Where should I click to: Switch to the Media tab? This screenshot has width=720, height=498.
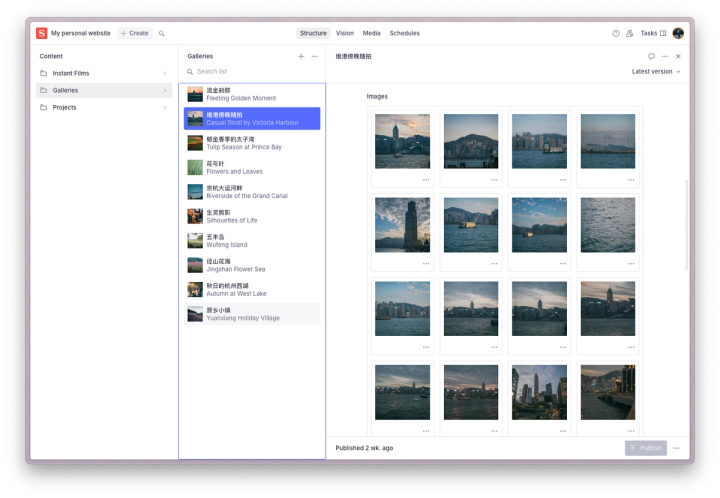[371, 34]
